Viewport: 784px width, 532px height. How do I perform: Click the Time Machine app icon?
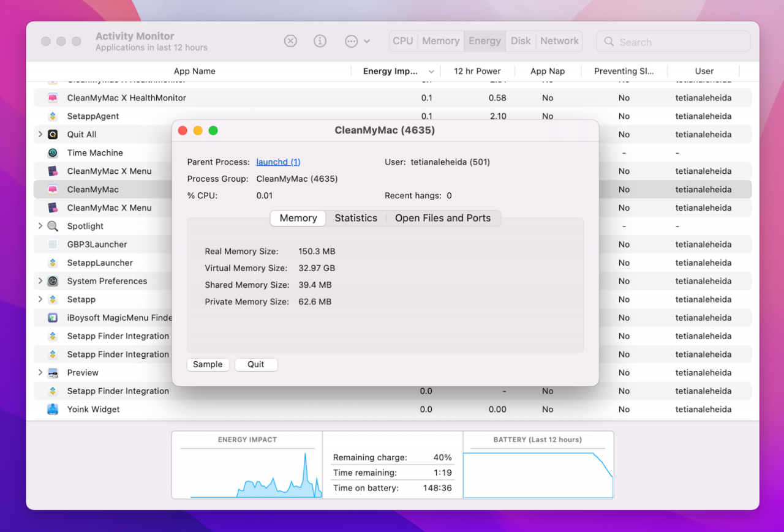pyautogui.click(x=53, y=153)
